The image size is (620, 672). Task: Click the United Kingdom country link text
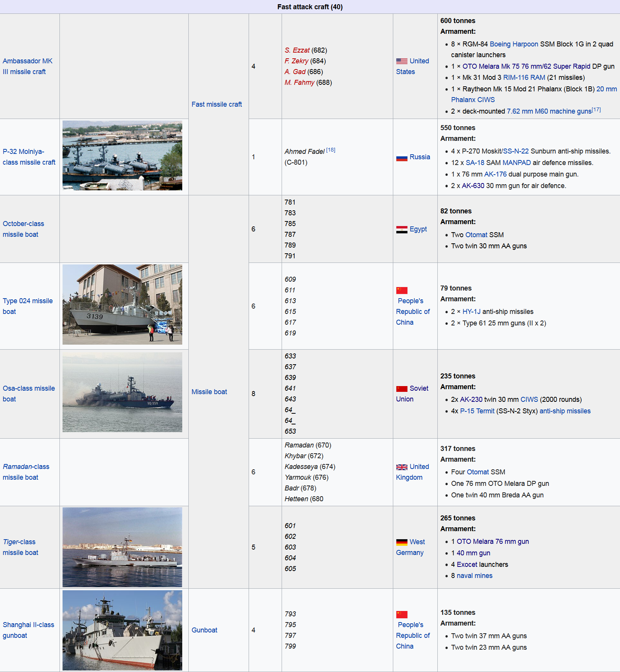(412, 472)
